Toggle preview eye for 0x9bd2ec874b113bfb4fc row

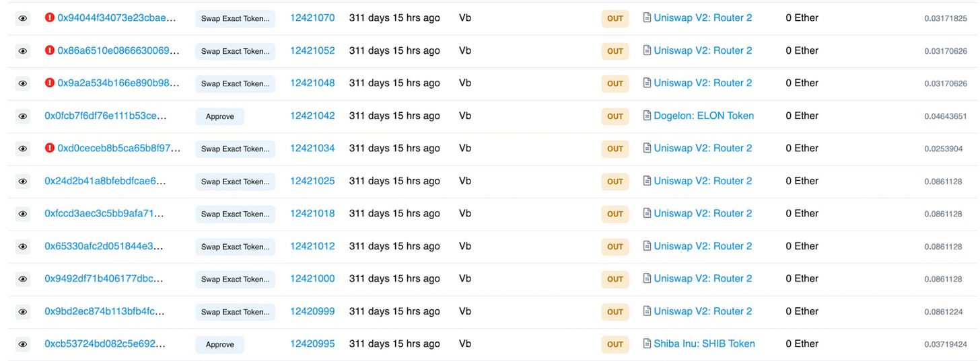pos(23,312)
